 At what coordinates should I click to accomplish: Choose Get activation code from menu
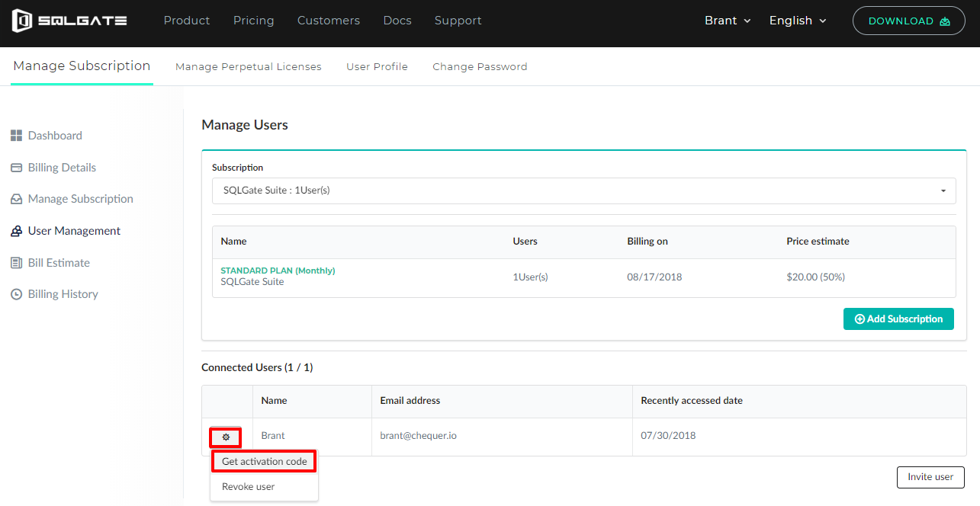[x=264, y=462]
